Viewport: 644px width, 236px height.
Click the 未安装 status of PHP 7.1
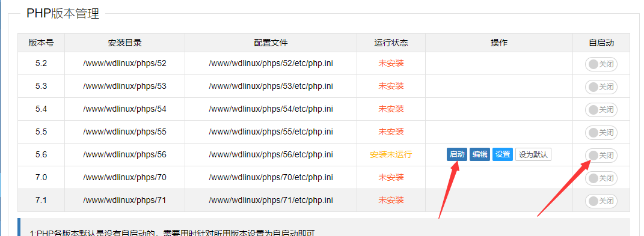[391, 201]
